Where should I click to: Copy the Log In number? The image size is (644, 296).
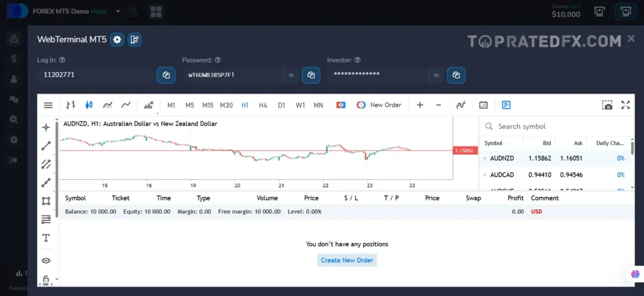pyautogui.click(x=166, y=75)
